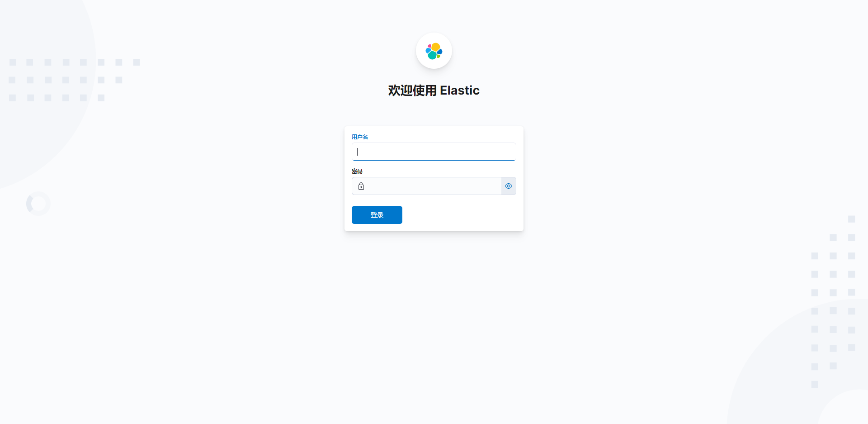Click the dotted square pattern at right edge
The image size is (868, 424).
(833, 302)
